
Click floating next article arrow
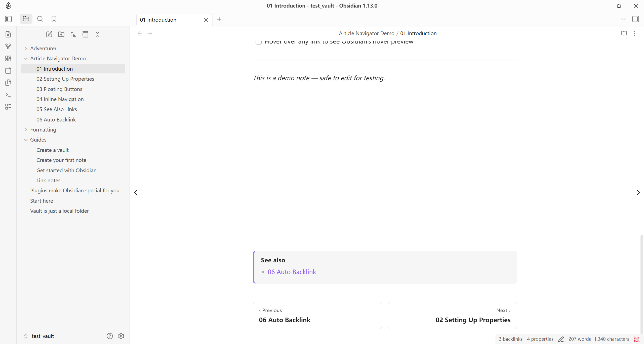tap(638, 192)
